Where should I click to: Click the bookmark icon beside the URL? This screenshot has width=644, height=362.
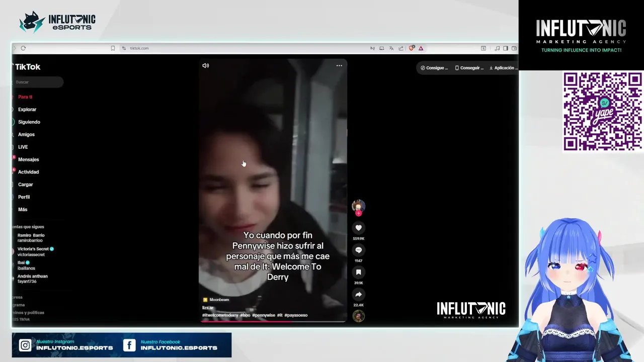tap(113, 48)
